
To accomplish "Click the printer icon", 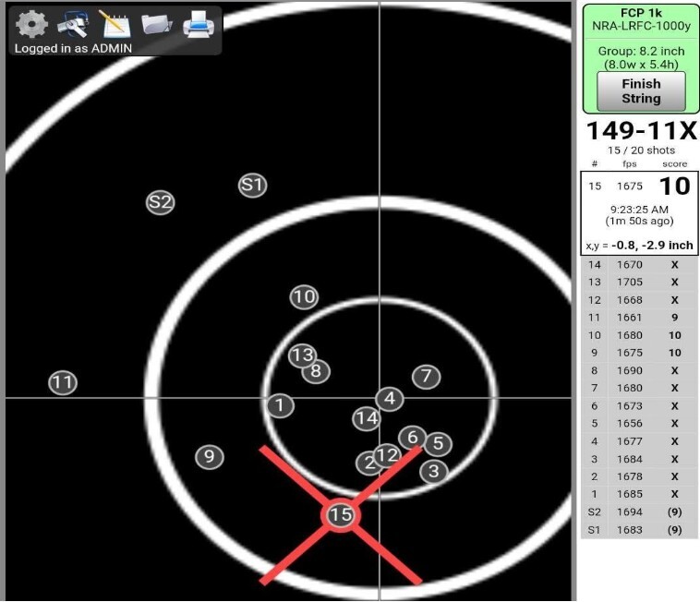I will (x=198, y=23).
